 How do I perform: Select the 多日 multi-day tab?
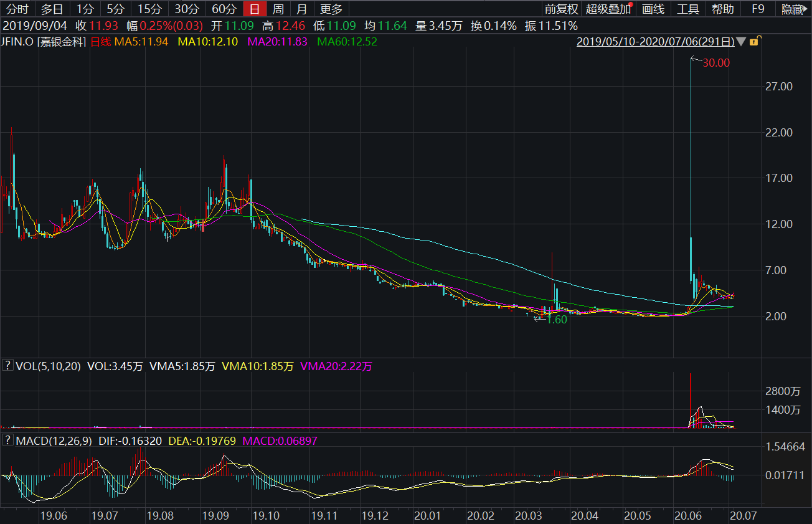pyautogui.click(x=52, y=9)
